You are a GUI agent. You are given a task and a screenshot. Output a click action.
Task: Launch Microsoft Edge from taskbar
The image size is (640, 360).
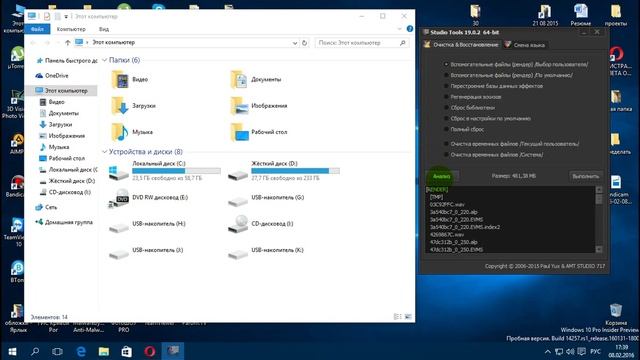point(81,351)
